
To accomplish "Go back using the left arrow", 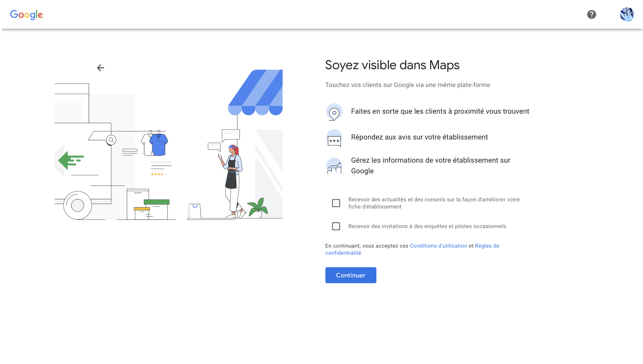I will [101, 68].
